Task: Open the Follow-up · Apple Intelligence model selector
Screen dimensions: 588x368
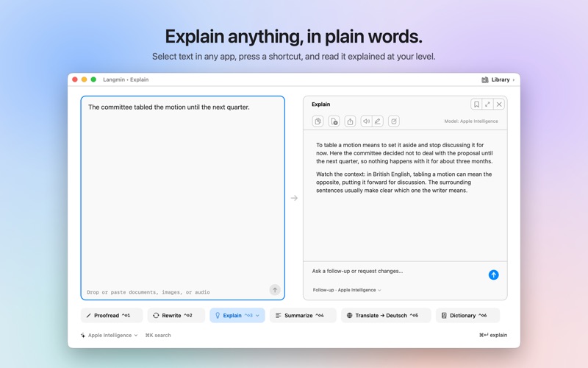Action: (x=347, y=290)
